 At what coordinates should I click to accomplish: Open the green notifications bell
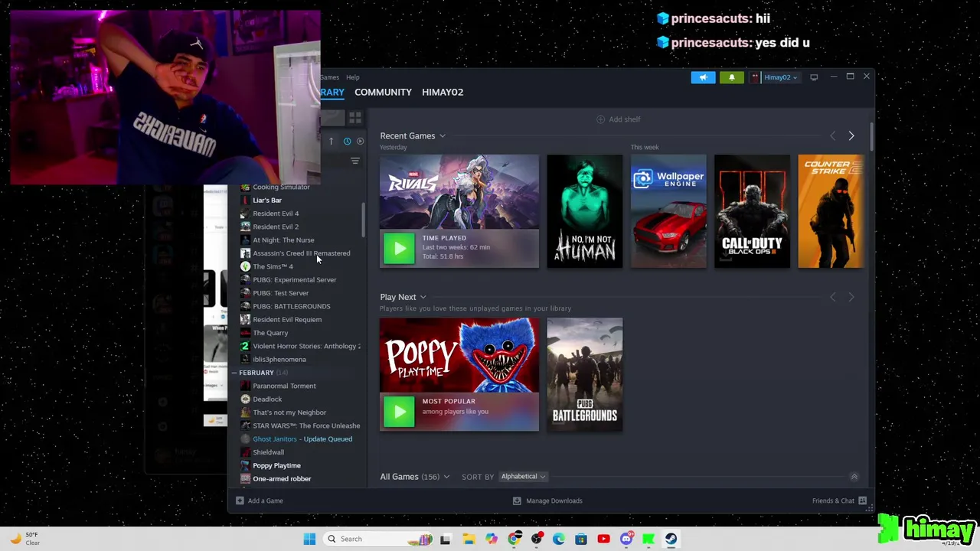(731, 77)
